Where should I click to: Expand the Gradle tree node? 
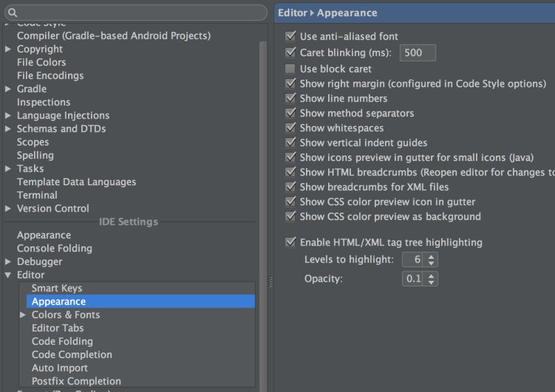tap(8, 89)
